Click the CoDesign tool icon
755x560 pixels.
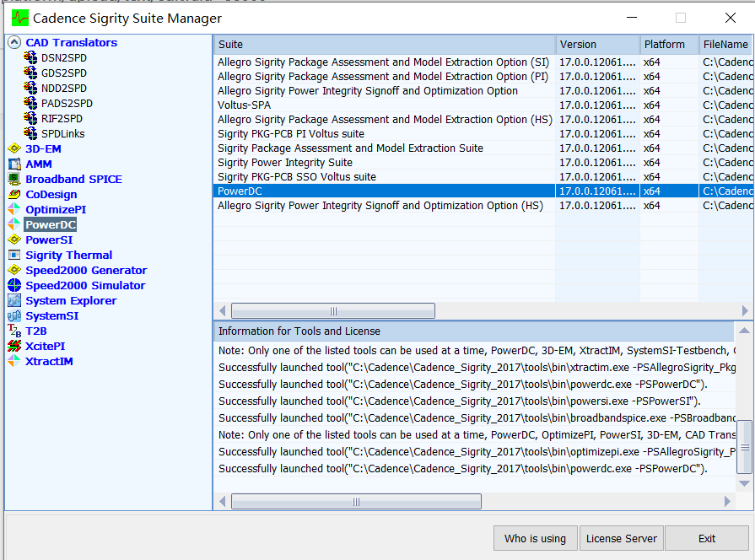coord(14,195)
